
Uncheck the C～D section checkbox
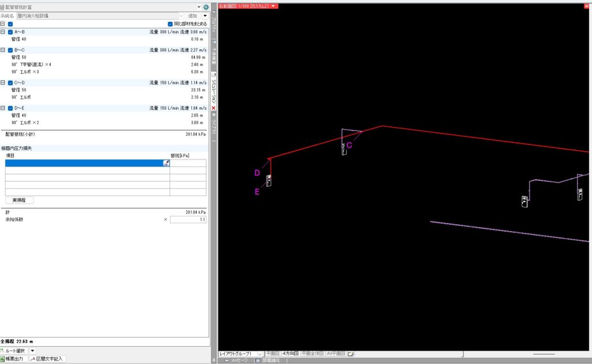(10, 83)
